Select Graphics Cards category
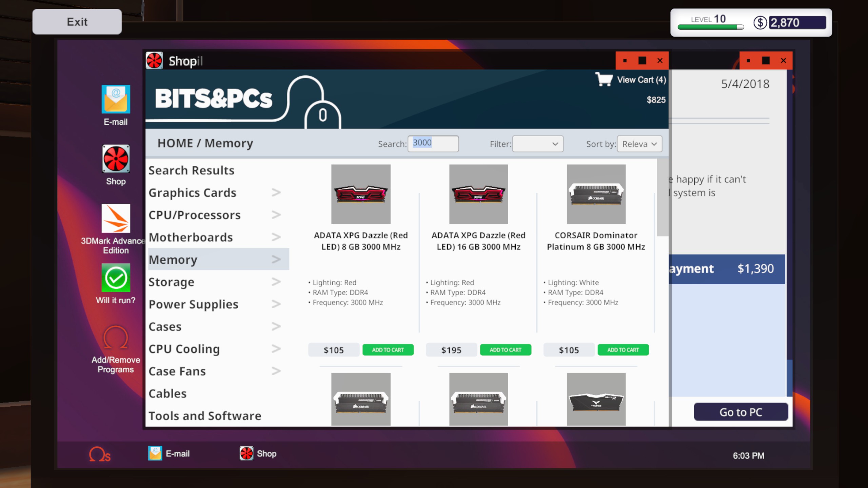This screenshot has height=488, width=868. click(192, 192)
